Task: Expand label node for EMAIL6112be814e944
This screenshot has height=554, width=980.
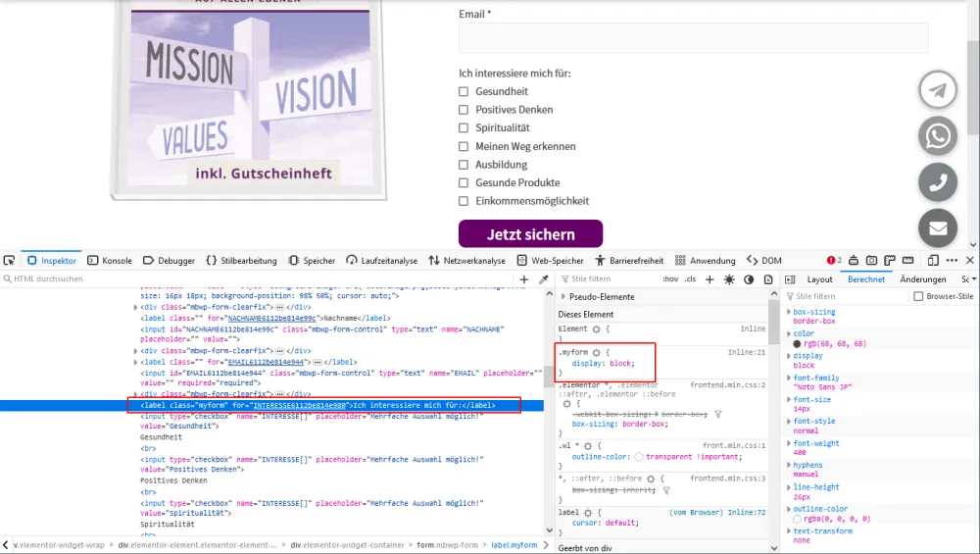Action: 135,362
